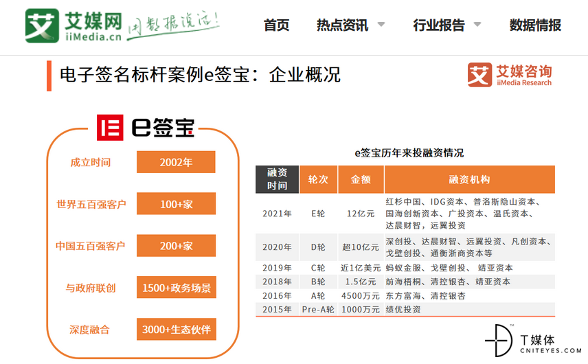The width and height of the screenshot is (588, 364).
Task: Click the A轮 table cell
Action: 318,296
